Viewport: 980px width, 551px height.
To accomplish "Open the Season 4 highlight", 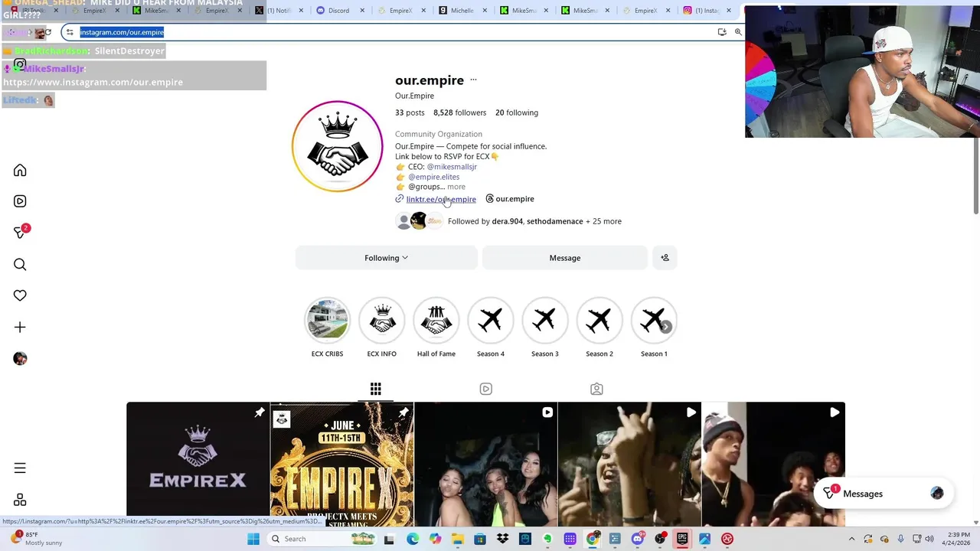I will 491,328.
